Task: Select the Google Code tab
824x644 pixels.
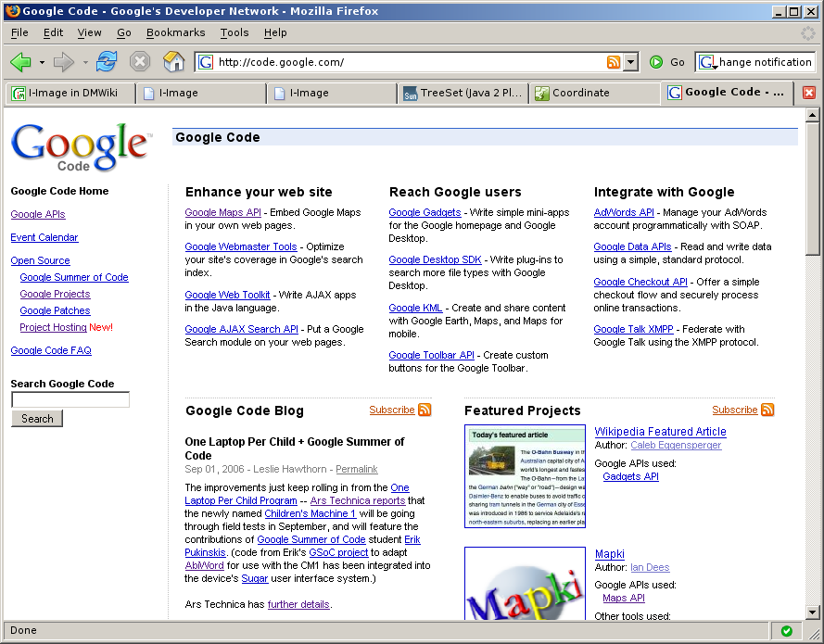Action: 728,93
